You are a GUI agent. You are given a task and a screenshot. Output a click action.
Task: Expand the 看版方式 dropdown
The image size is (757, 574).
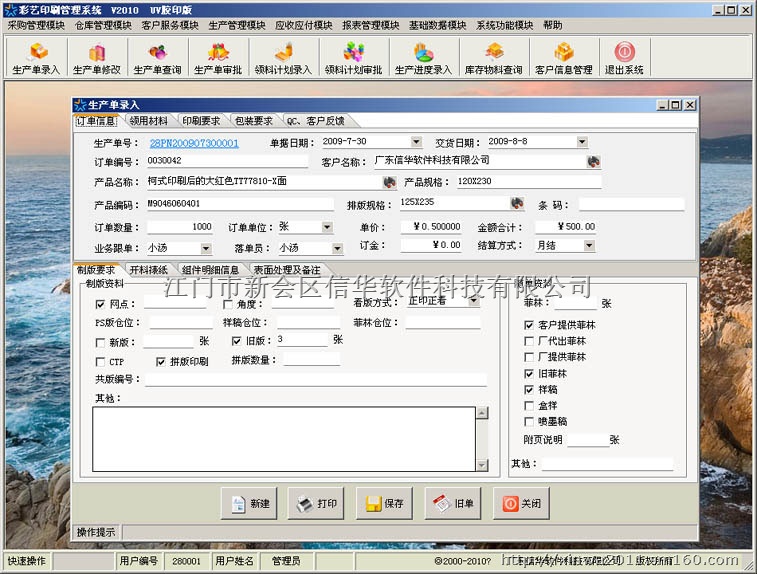pos(473,301)
